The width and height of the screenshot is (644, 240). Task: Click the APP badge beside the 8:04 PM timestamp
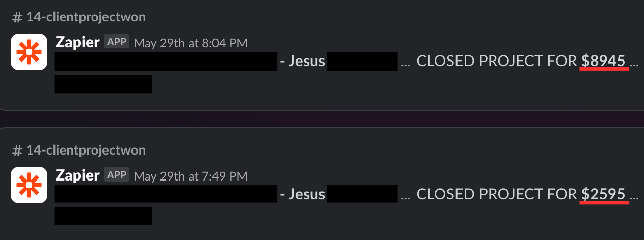(x=117, y=42)
